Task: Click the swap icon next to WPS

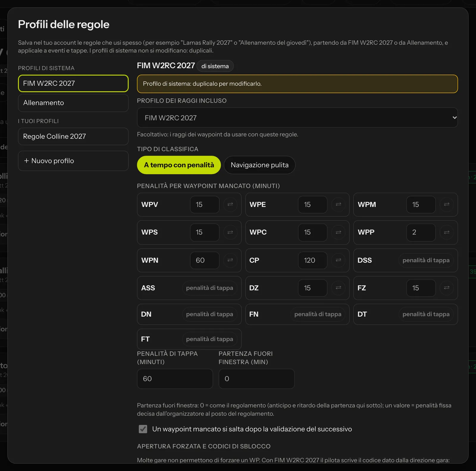Action: (x=230, y=232)
